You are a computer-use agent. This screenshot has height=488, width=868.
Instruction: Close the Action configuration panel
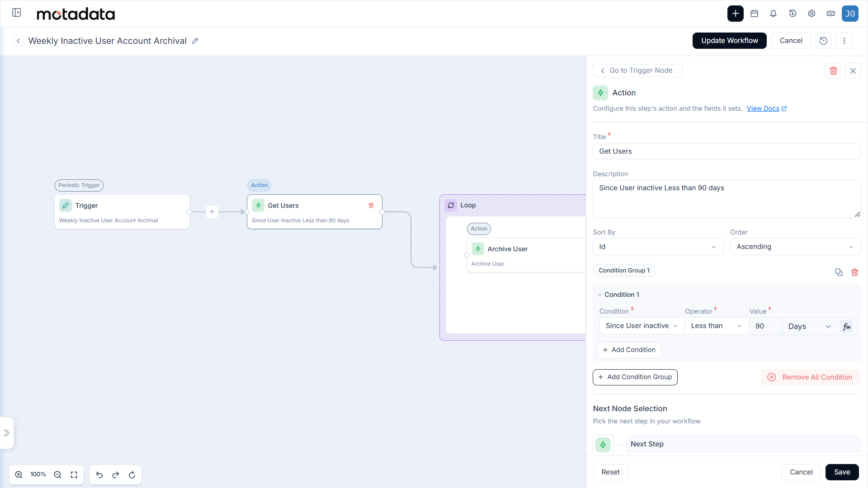click(x=853, y=70)
